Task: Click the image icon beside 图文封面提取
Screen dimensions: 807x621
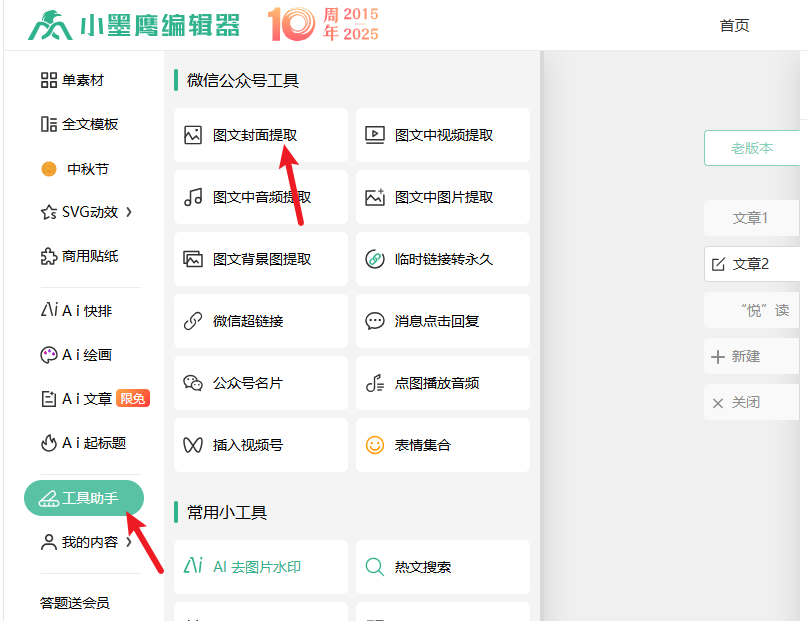Action: pyautogui.click(x=193, y=135)
